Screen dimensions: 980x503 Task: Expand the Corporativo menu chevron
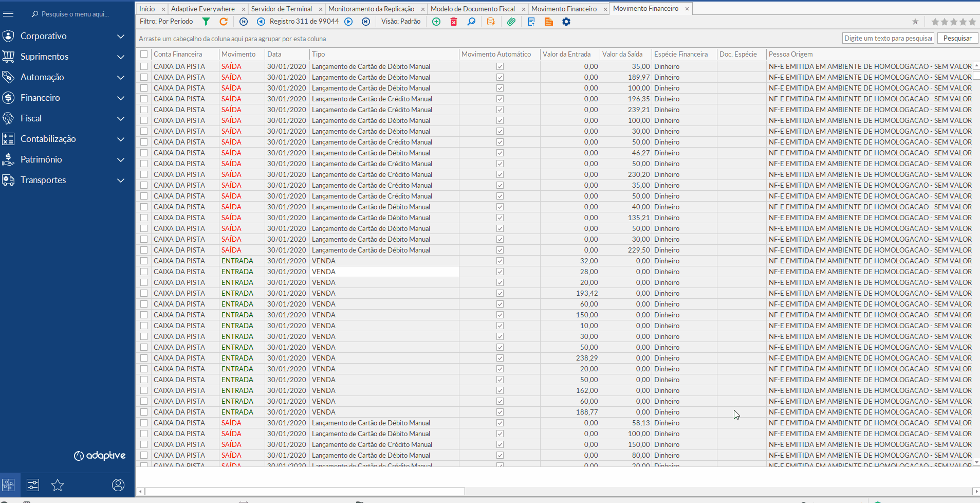(121, 36)
